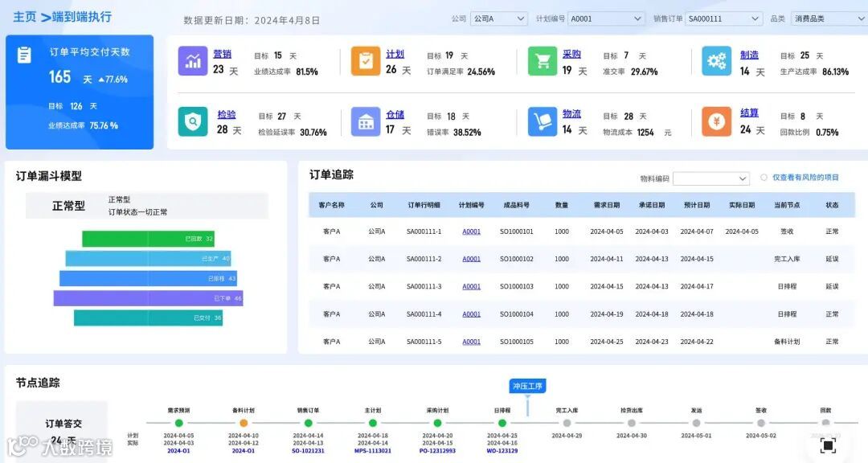Click the 备料计划 cell in row SA000111-5
Image resolution: width=868 pixels, height=463 pixels.
point(787,342)
